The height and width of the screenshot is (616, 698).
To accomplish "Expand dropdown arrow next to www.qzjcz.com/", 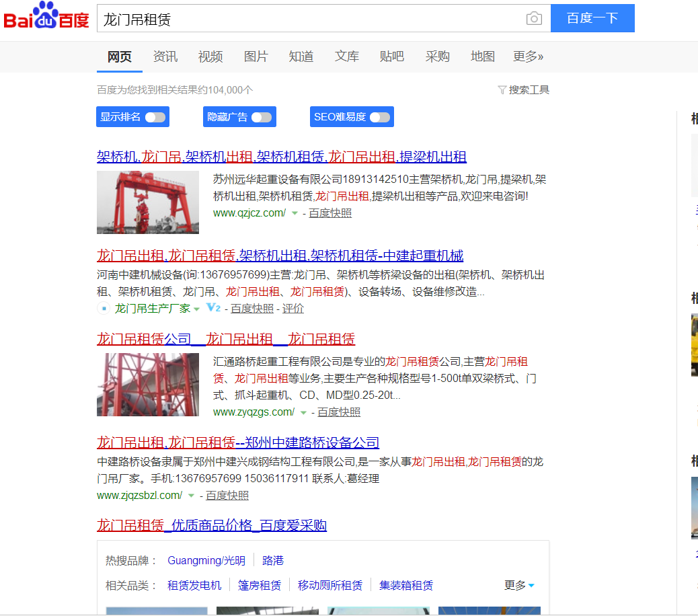I will click(x=295, y=213).
